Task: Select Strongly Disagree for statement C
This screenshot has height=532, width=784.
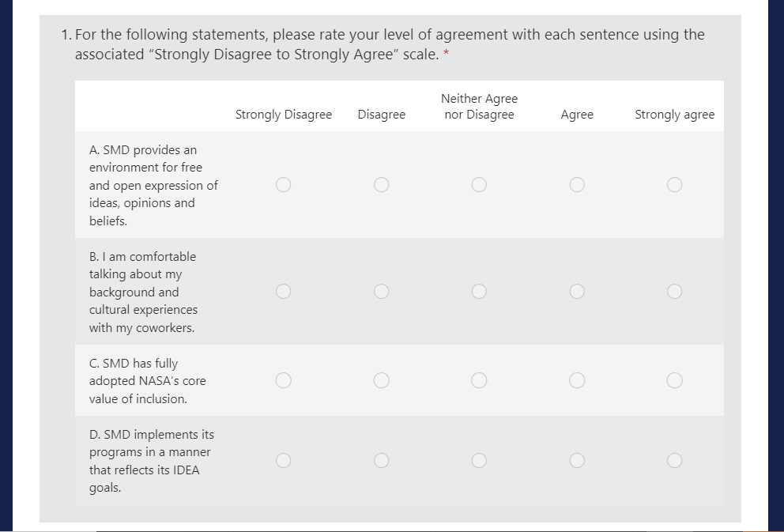Action: [x=284, y=381]
